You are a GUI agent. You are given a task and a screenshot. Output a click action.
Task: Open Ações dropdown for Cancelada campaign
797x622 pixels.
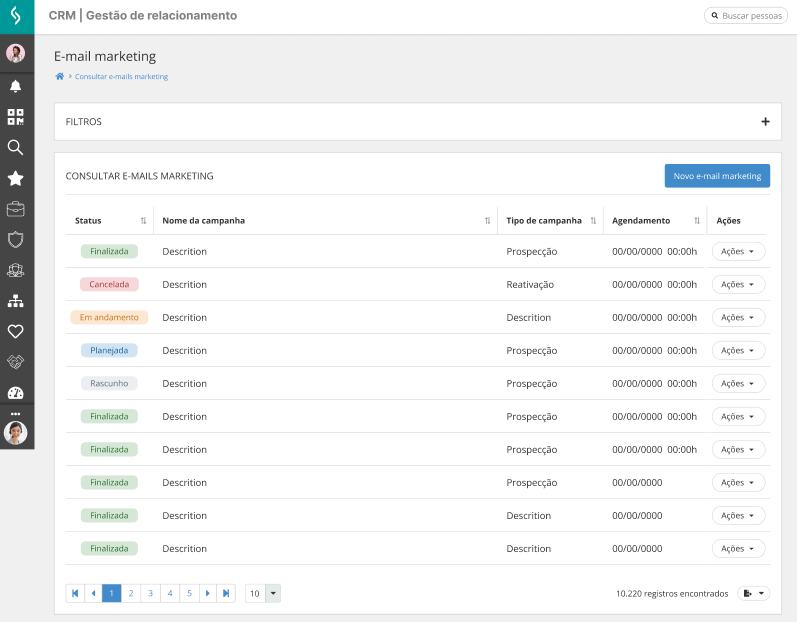point(738,284)
